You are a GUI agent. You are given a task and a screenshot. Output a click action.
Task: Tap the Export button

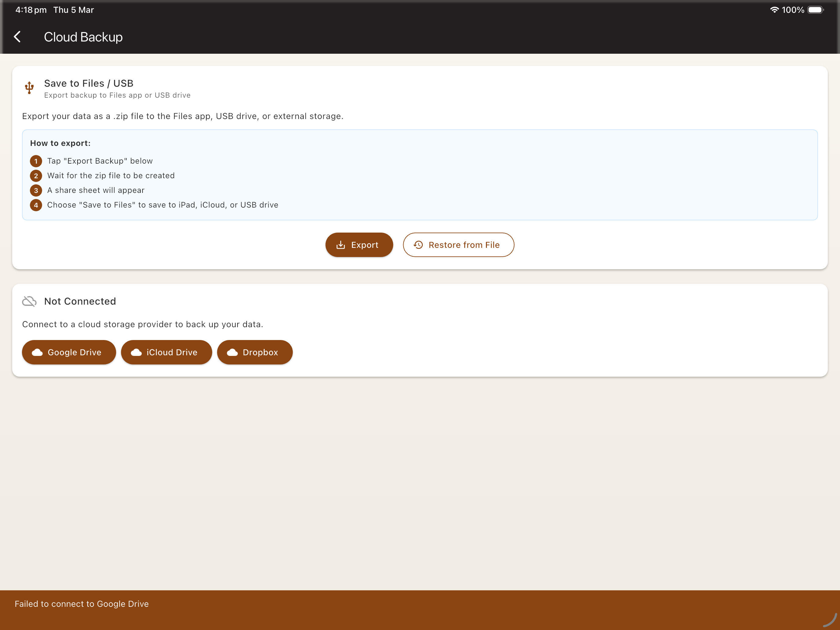coord(359,245)
